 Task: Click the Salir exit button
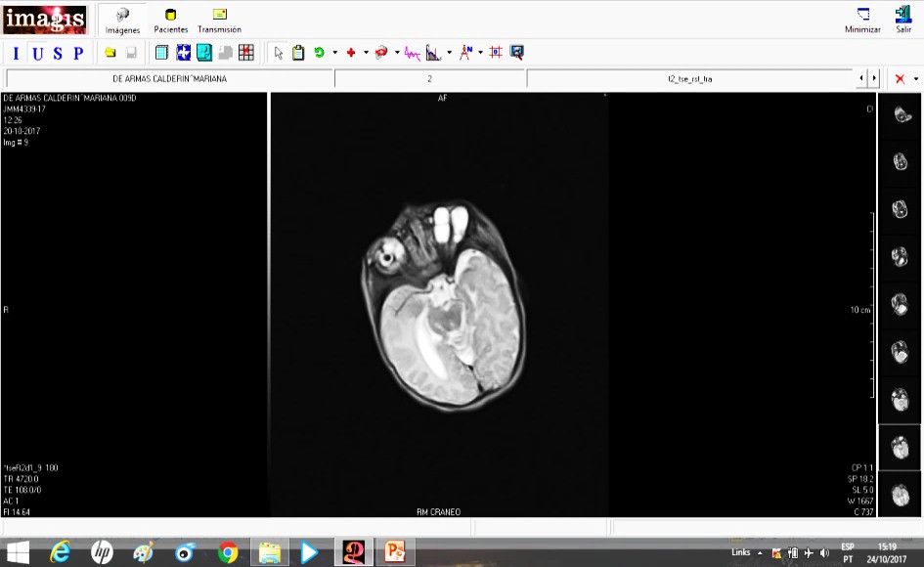(x=902, y=20)
